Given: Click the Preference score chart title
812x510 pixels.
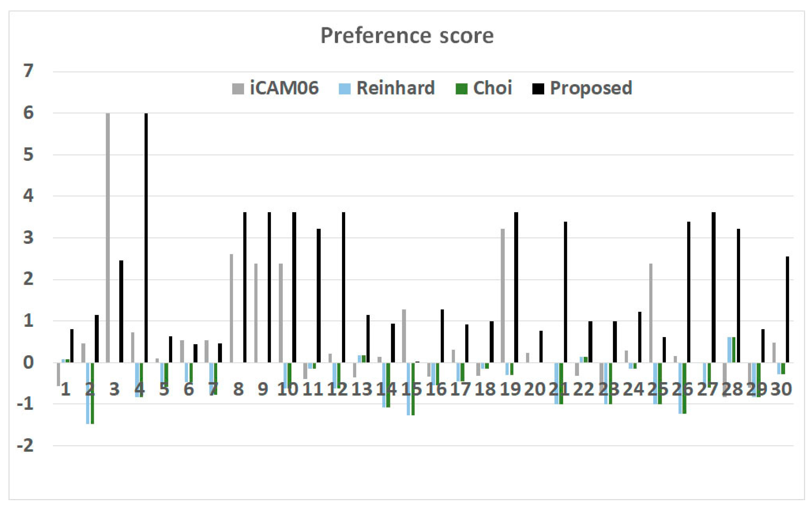Looking at the screenshot, I should click(407, 35).
